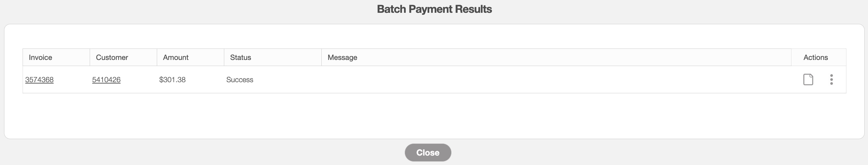The width and height of the screenshot is (868, 165).
Task: Close the Batch Payment Results dialog
Action: 428,153
